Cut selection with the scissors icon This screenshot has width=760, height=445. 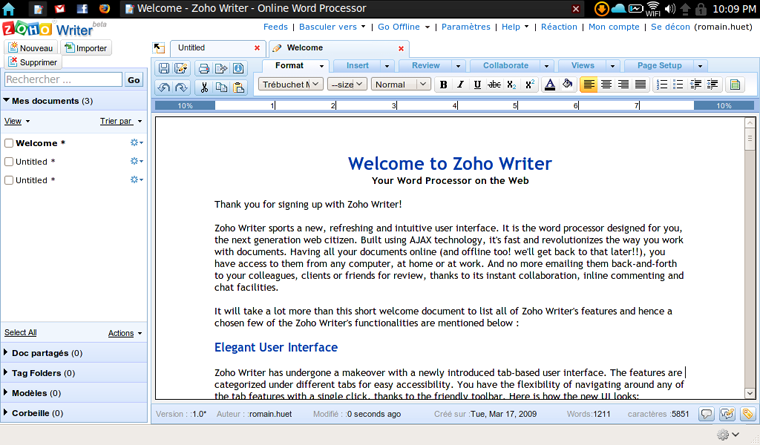[204, 87]
